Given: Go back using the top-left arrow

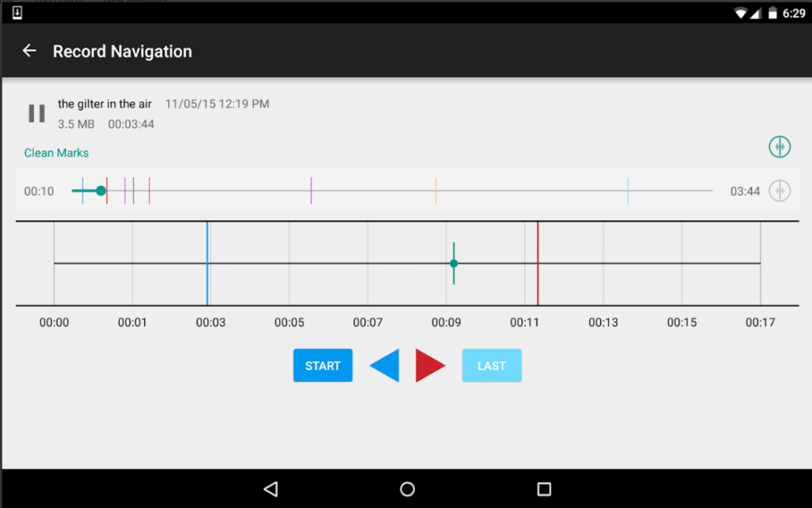Looking at the screenshot, I should [29, 51].
